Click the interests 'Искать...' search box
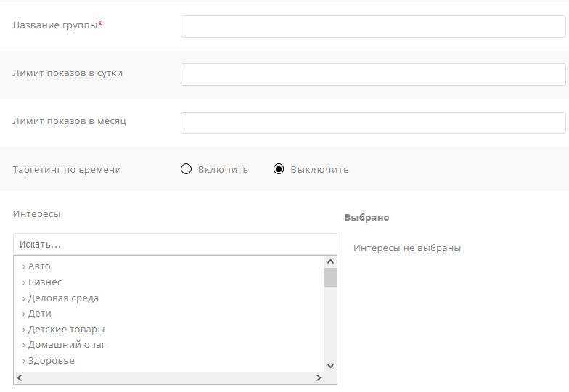 click(175, 244)
